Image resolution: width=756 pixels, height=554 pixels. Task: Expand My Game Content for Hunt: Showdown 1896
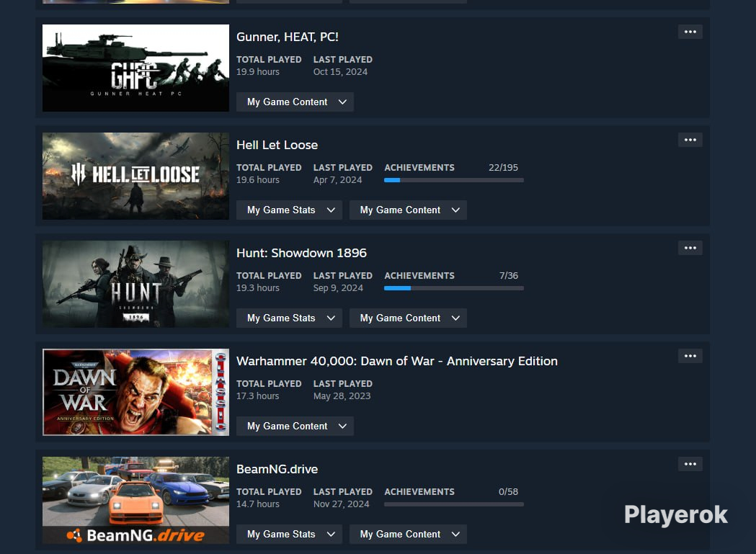pos(408,318)
